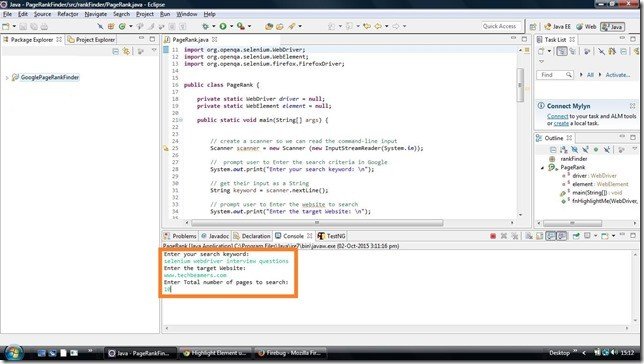This screenshot has height=364, width=644.
Task: Switch to Java EE perspective
Action: pyautogui.click(x=557, y=27)
